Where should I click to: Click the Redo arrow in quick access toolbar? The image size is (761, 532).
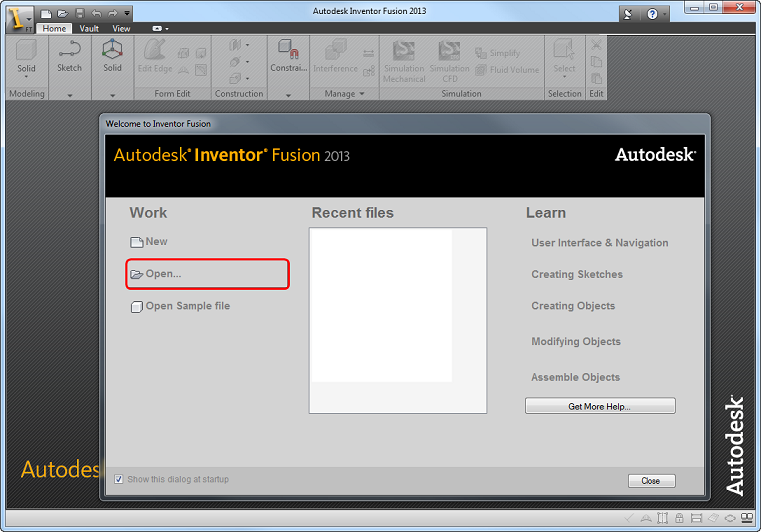point(113,14)
